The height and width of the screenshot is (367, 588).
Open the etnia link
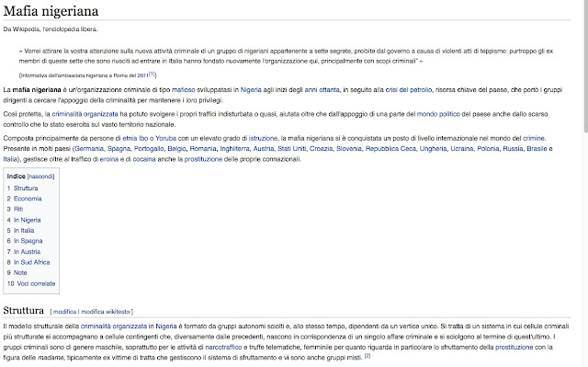tap(130, 139)
